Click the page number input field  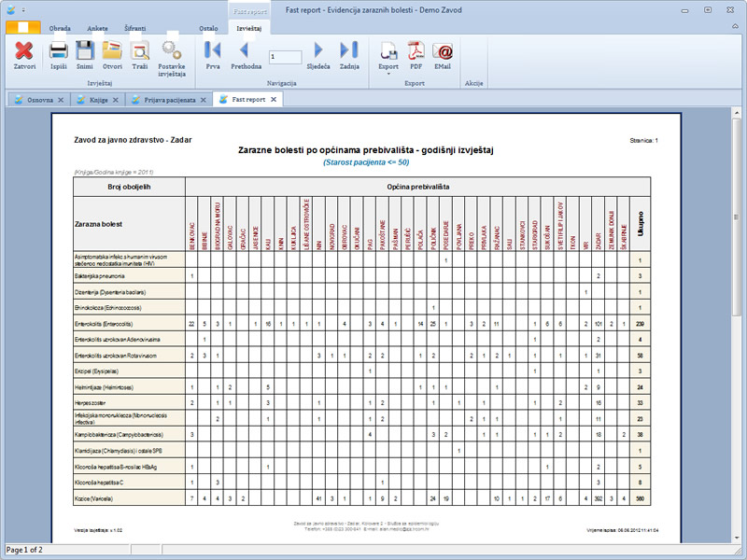tap(285, 57)
